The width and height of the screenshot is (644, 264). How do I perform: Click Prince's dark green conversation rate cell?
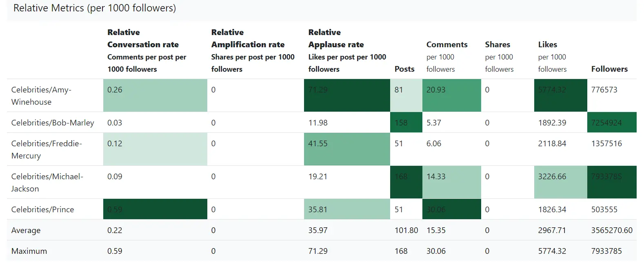pos(155,209)
